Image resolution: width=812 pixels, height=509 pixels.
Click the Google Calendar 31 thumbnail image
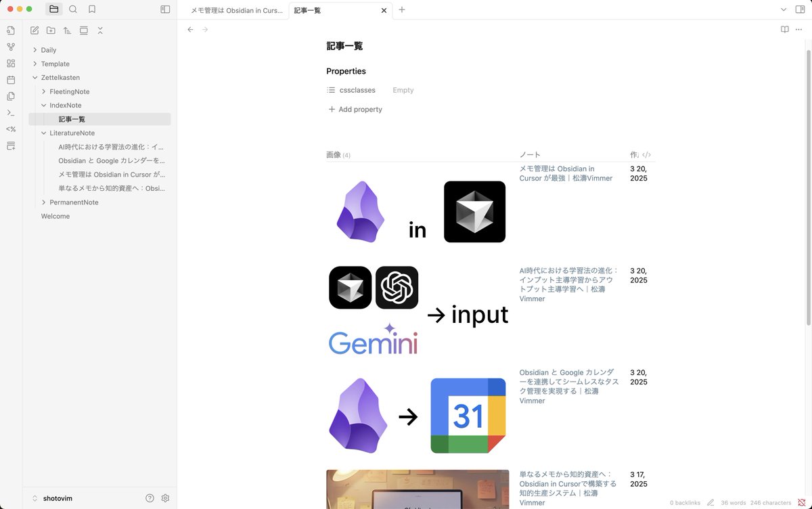[418, 416]
